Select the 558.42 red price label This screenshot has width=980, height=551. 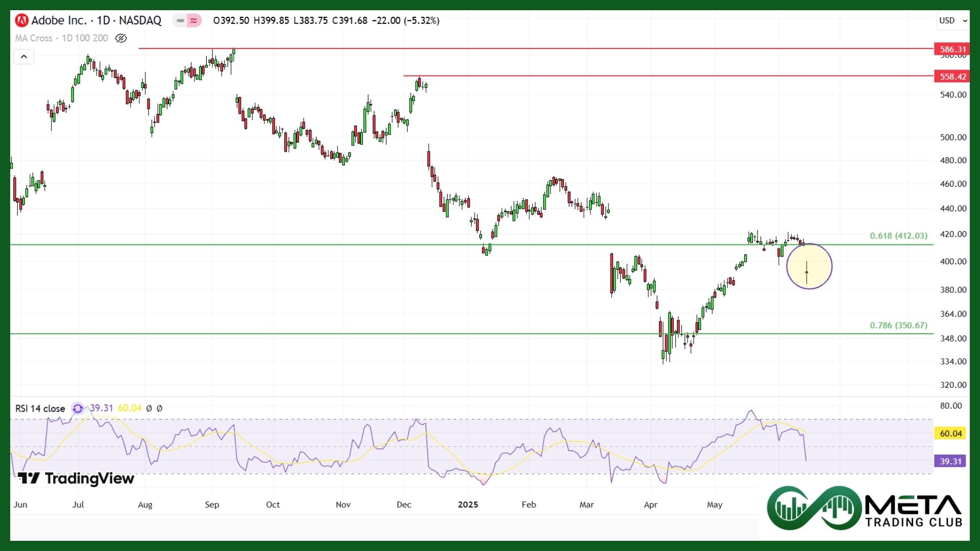(952, 77)
